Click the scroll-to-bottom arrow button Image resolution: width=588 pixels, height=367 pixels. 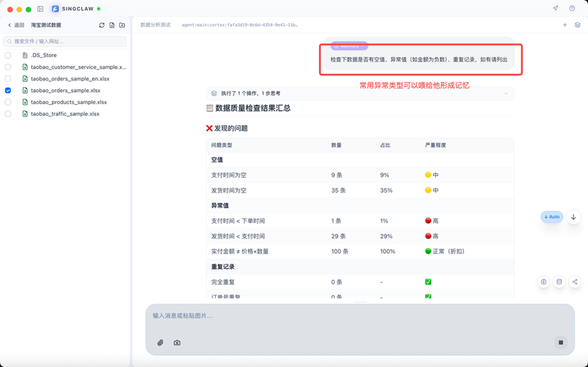(573, 217)
